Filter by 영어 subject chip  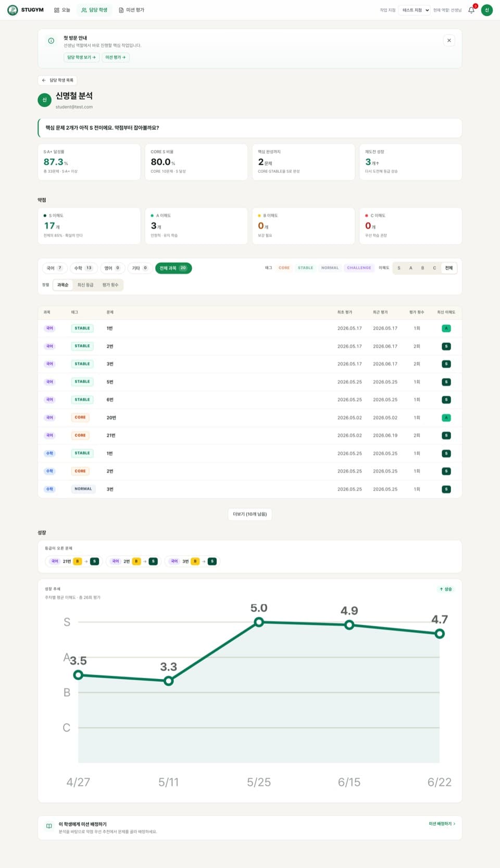[113, 268]
